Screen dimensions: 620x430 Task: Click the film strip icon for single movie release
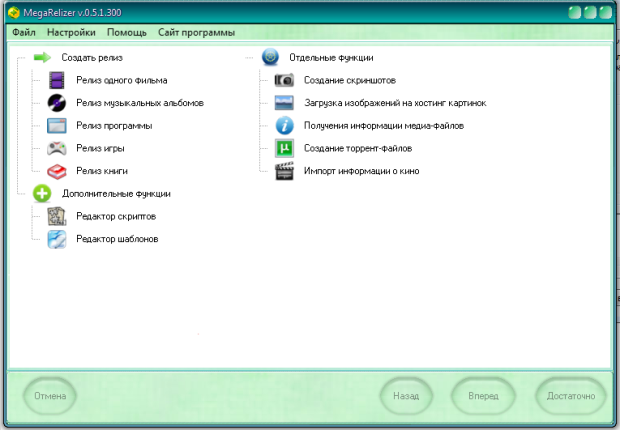tap(57, 80)
